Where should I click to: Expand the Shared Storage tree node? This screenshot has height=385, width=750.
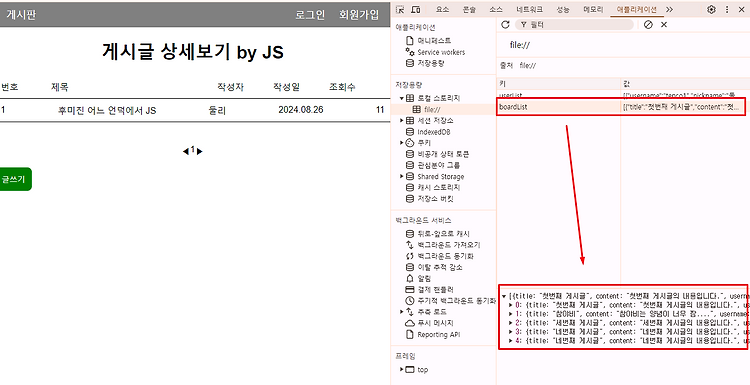click(x=402, y=176)
